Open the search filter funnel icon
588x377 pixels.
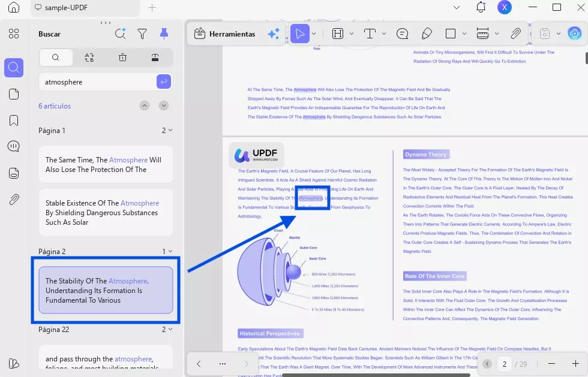coord(142,34)
